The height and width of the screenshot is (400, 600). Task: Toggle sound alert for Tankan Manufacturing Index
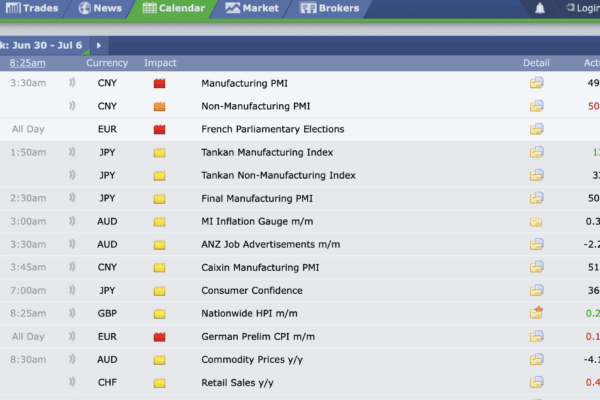(72, 152)
